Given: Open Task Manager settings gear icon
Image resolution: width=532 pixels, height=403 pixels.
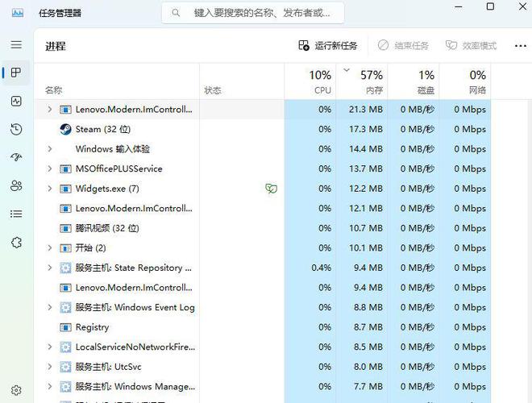Looking at the screenshot, I should pos(16,390).
